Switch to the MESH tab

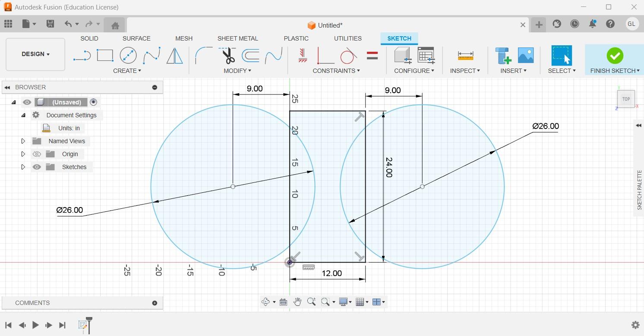coord(184,38)
